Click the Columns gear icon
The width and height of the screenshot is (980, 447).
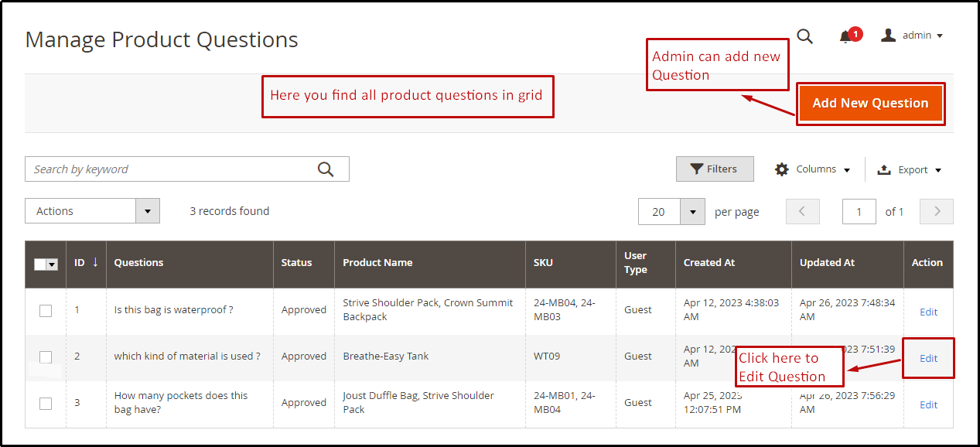[780, 169]
